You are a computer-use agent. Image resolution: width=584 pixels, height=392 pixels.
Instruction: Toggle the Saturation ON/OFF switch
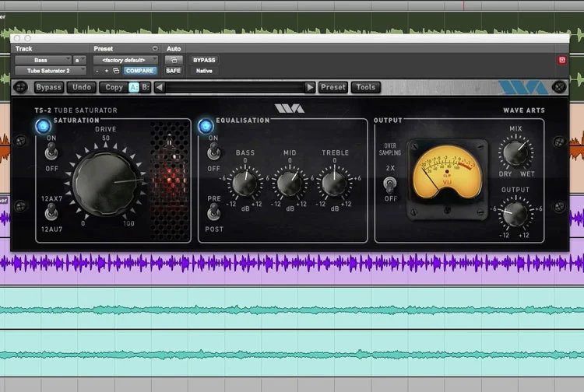click(51, 153)
